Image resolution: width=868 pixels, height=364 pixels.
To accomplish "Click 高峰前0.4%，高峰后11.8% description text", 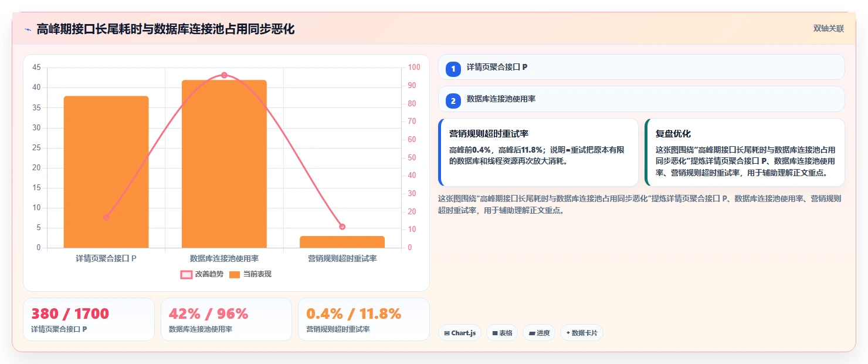I will click(537, 156).
